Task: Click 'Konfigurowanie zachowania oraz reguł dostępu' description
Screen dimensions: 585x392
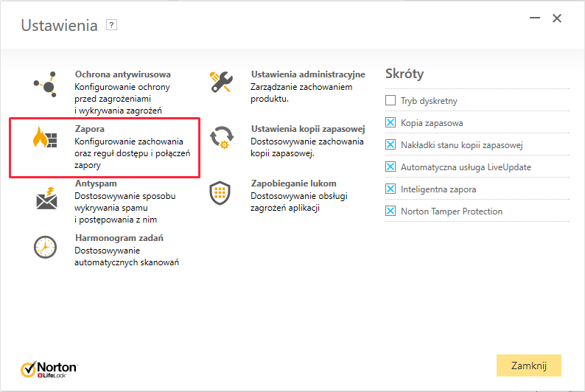Action: [132, 153]
